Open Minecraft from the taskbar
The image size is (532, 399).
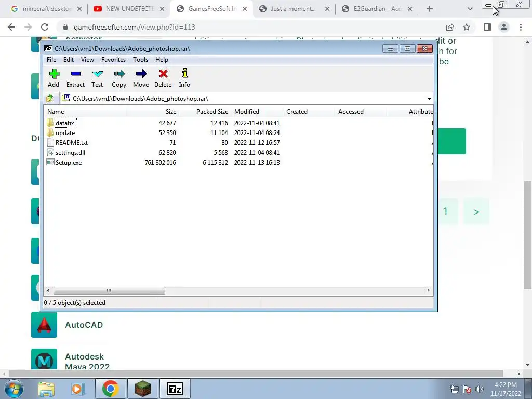click(x=143, y=389)
